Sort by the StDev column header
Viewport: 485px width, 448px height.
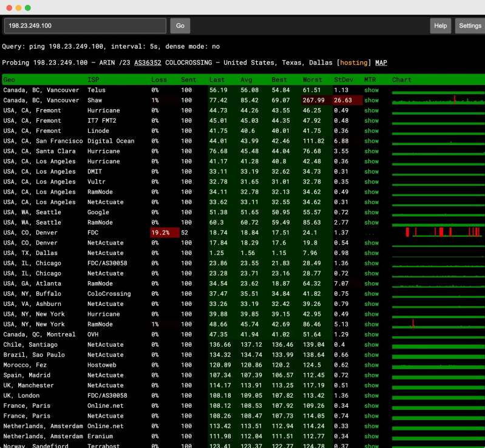(x=344, y=80)
